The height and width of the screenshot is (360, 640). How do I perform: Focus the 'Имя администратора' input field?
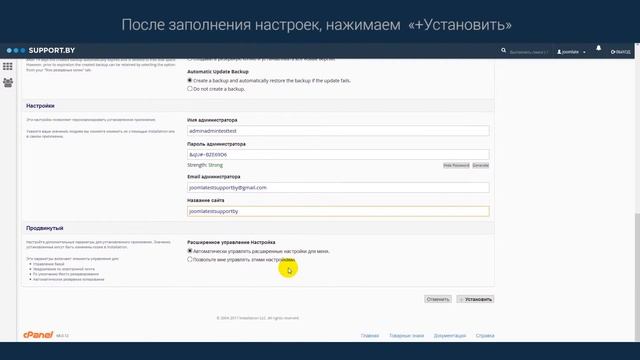tap(338, 131)
